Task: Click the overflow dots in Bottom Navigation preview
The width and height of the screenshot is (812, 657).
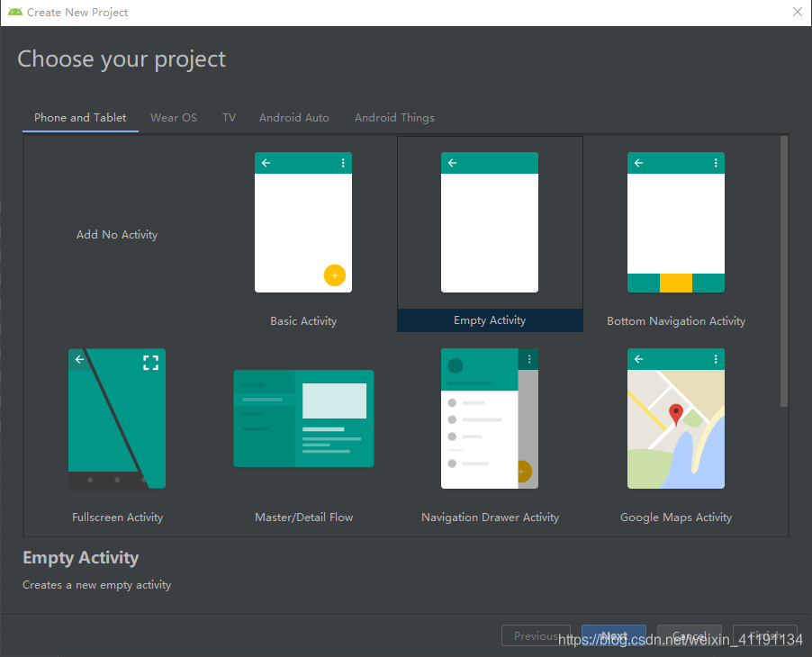Action: pos(716,163)
